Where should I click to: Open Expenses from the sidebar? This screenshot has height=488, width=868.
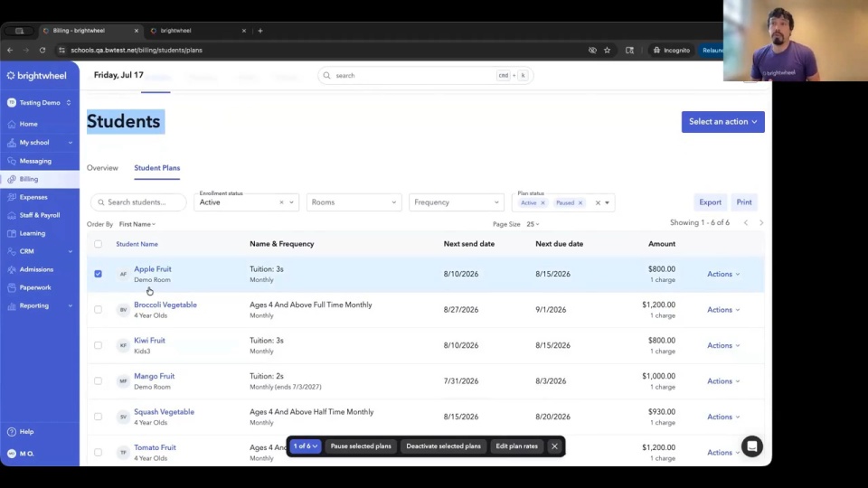pyautogui.click(x=33, y=197)
